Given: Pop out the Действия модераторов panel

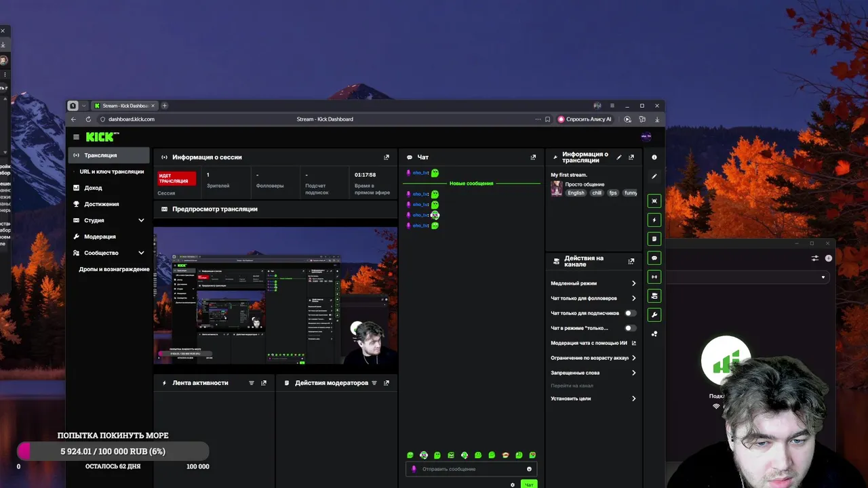Looking at the screenshot, I should (x=387, y=383).
